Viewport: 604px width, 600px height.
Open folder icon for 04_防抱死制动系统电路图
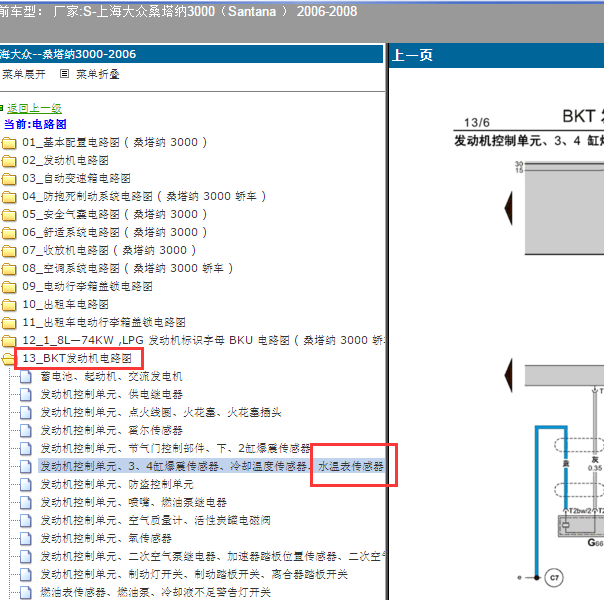click(9, 197)
